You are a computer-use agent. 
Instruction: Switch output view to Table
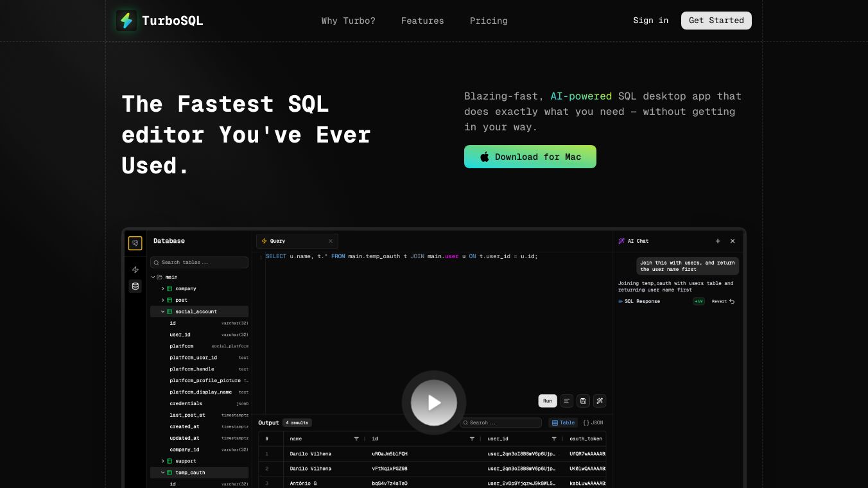(563, 423)
